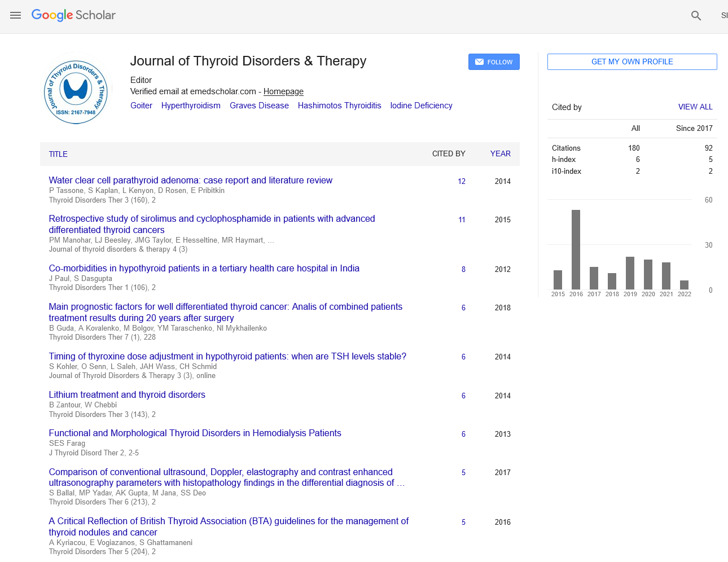
Task: Click the 8 citations count link
Action: [463, 269]
